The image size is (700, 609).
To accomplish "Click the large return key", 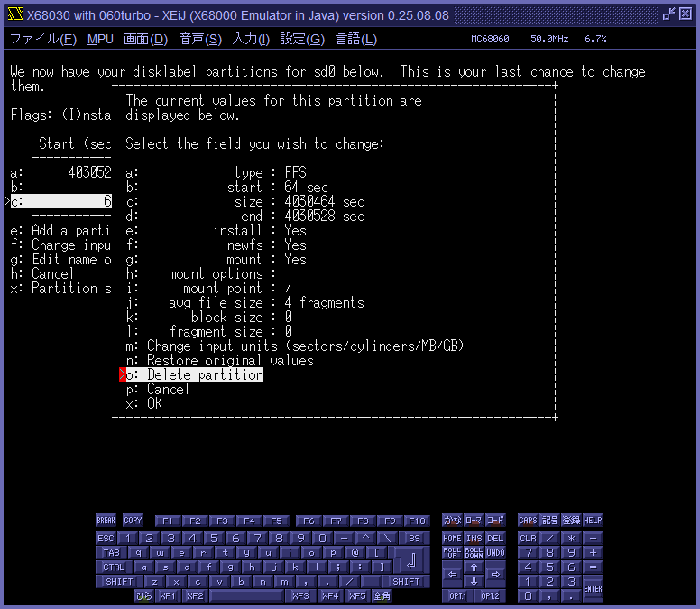I will tap(411, 560).
